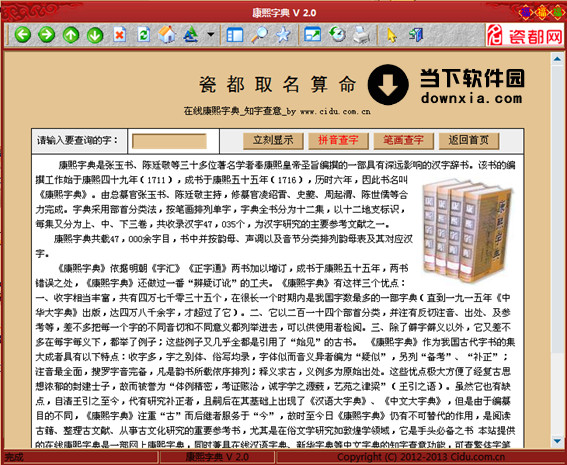Go forward with the green right arrow
Viewport: 567px width, 465px height.
[x=47, y=35]
